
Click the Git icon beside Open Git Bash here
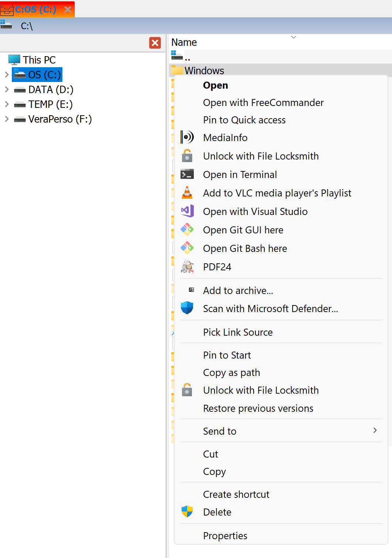[187, 248]
